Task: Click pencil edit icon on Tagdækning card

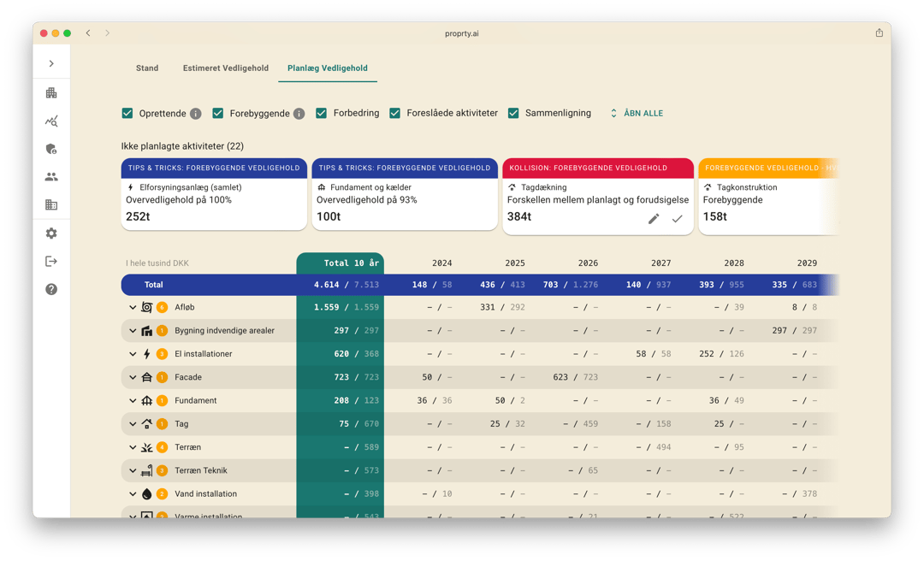Action: [654, 219]
